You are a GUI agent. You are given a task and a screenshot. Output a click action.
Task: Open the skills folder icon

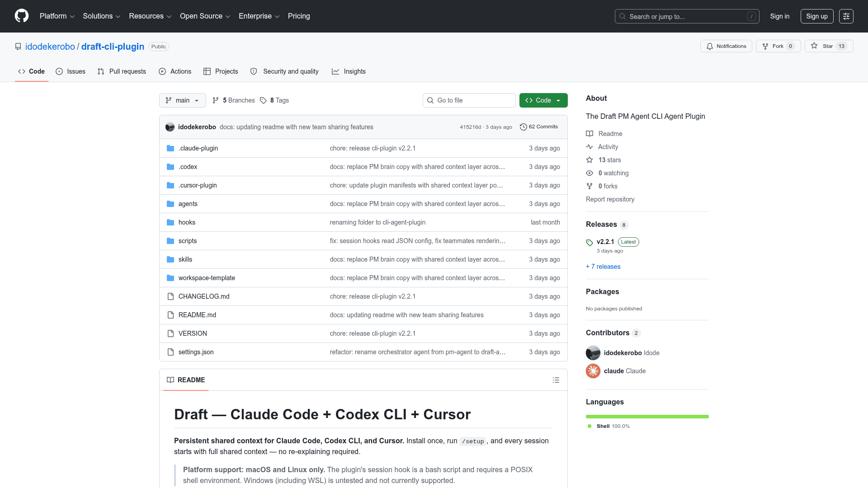170,259
